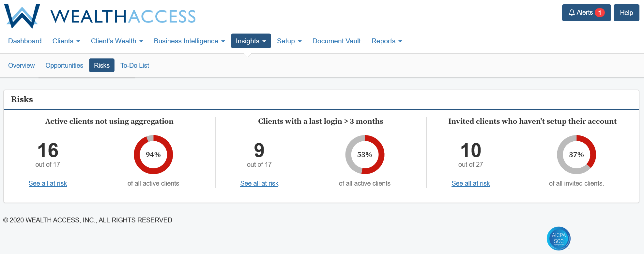Click the number 10 out of 27

tap(471, 150)
